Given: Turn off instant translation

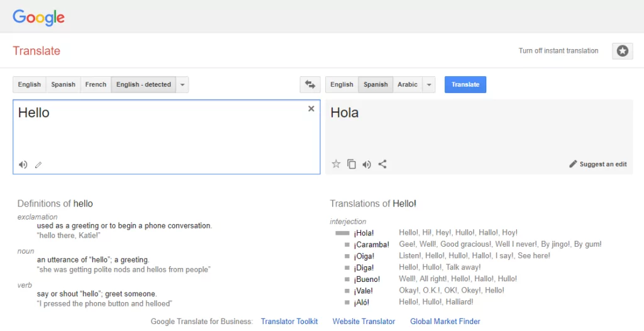Looking at the screenshot, I should [x=558, y=51].
